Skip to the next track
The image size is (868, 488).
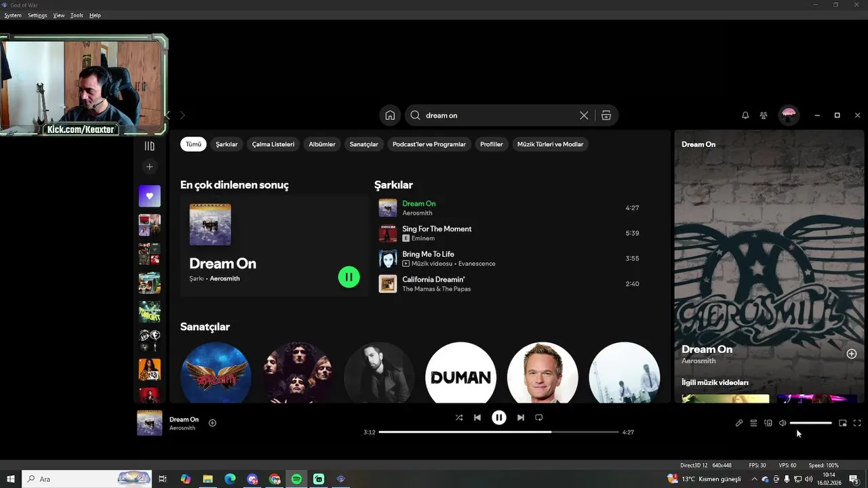[x=521, y=418]
